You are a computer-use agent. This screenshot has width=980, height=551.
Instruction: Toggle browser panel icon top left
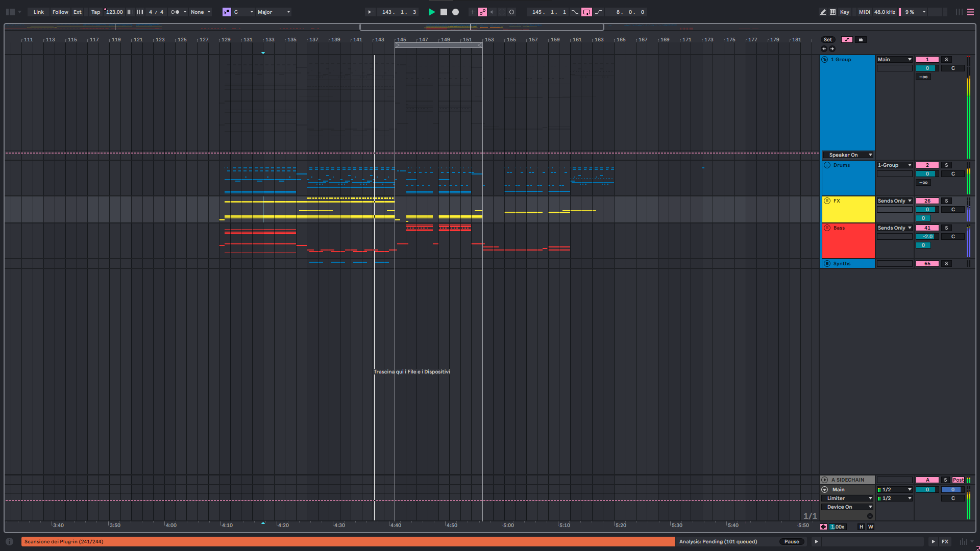pos(10,12)
